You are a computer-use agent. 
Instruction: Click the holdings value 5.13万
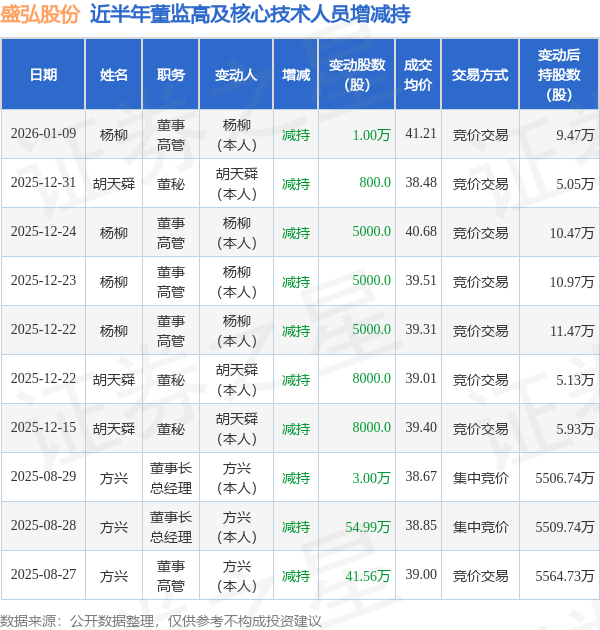point(575,380)
